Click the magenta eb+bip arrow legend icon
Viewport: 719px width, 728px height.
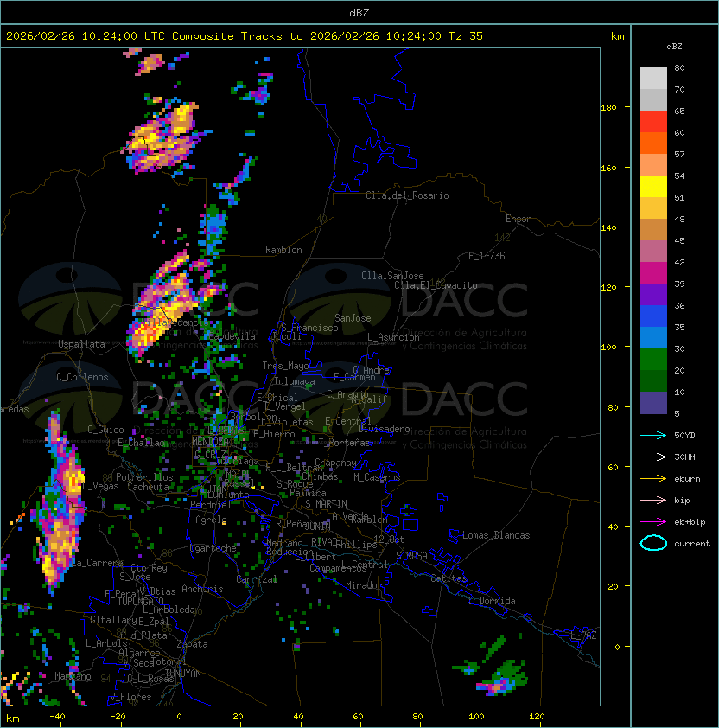tap(653, 522)
